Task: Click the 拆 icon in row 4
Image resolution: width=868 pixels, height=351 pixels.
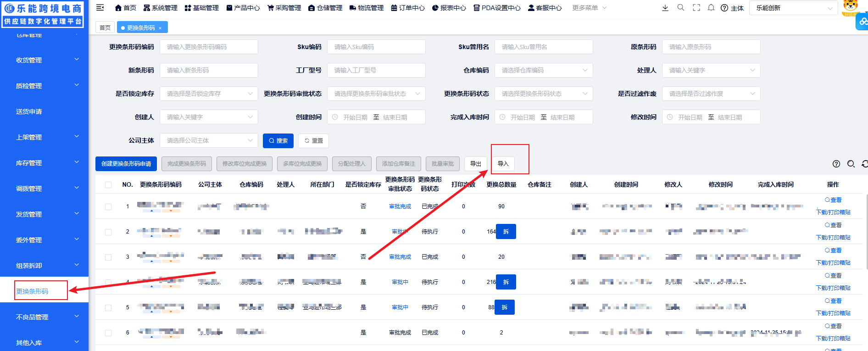Action: (506, 282)
